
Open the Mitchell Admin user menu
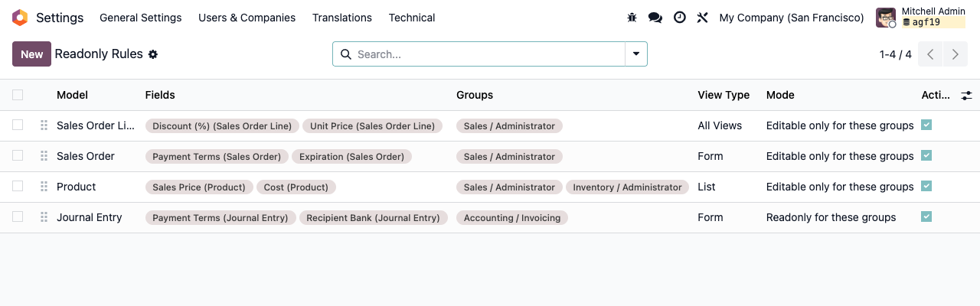tap(921, 18)
